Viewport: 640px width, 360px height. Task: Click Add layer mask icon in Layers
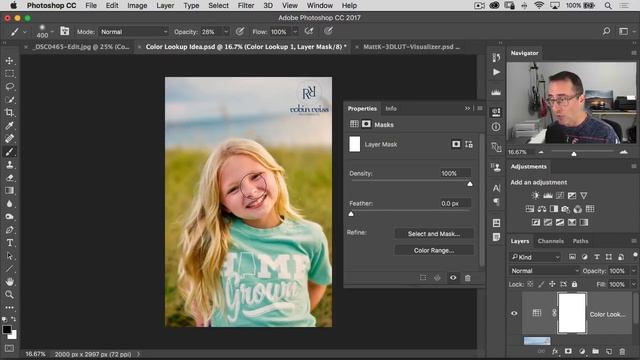tap(568, 351)
